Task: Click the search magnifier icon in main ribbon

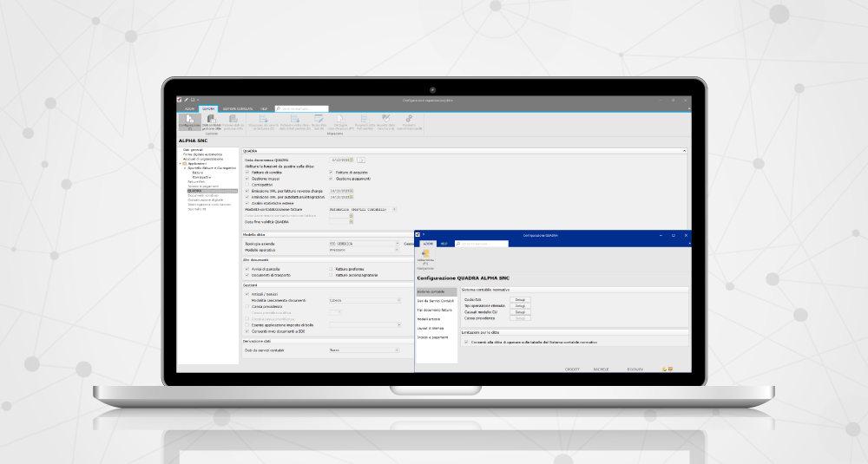Action: pos(278,108)
